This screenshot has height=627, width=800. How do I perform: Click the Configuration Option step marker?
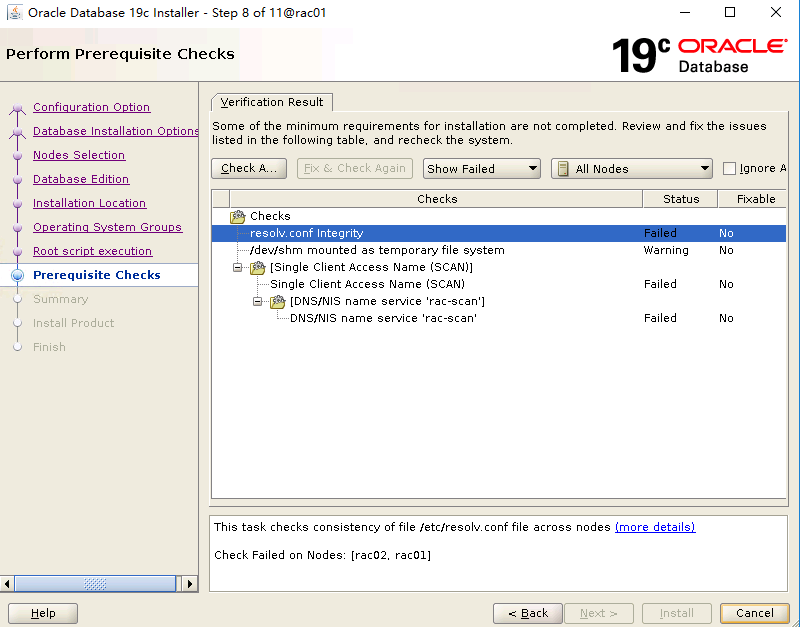point(17,108)
